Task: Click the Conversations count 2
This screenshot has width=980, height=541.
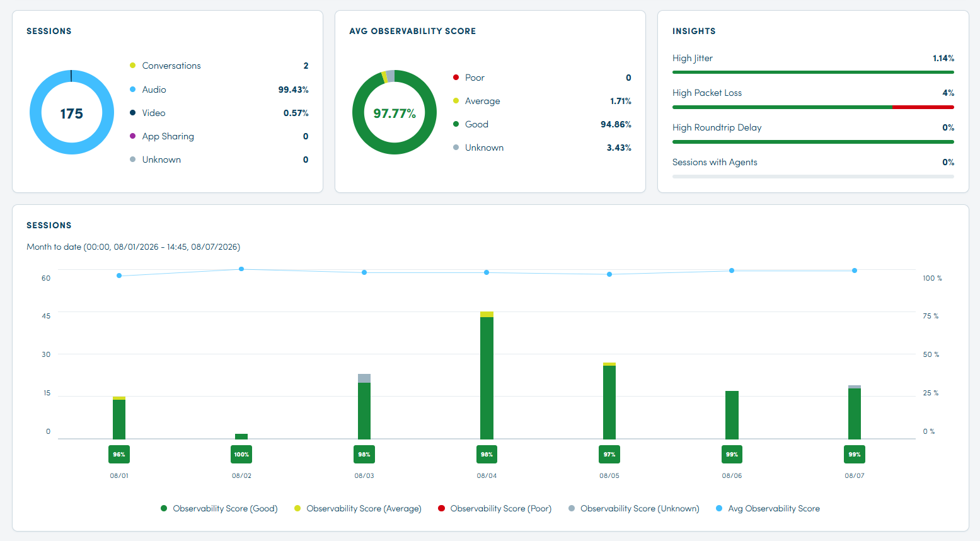Action: pos(306,66)
